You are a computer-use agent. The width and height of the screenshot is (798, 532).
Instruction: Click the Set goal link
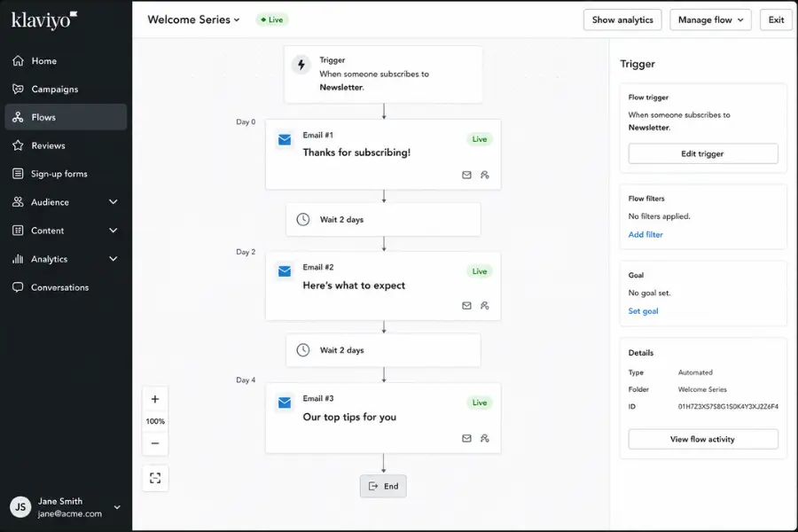(644, 311)
